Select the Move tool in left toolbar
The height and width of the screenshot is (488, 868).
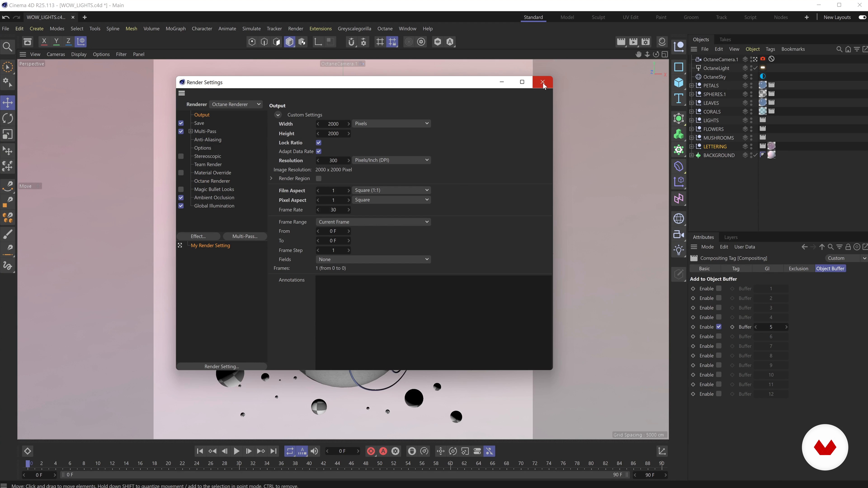point(8,102)
